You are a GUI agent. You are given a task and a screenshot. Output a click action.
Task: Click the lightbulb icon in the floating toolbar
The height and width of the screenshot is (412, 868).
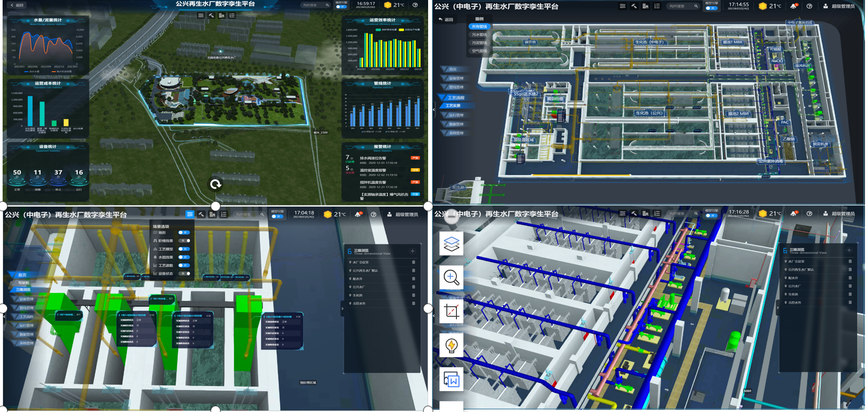451,345
